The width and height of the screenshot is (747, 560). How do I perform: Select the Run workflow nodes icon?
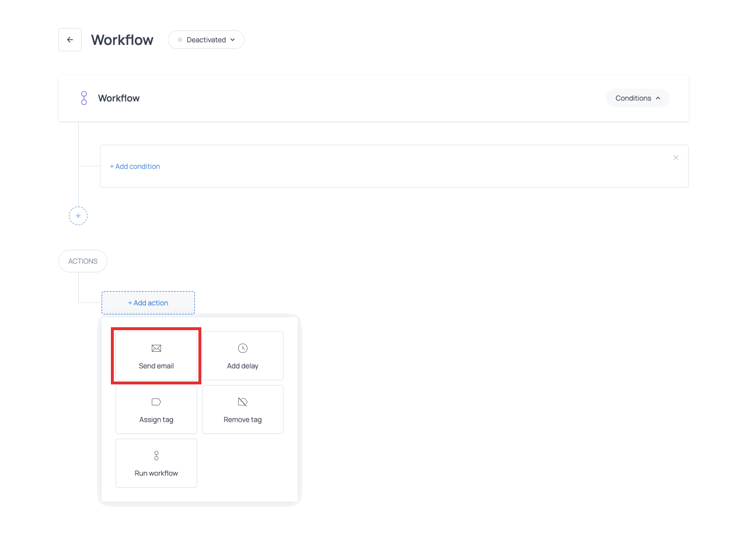click(156, 455)
